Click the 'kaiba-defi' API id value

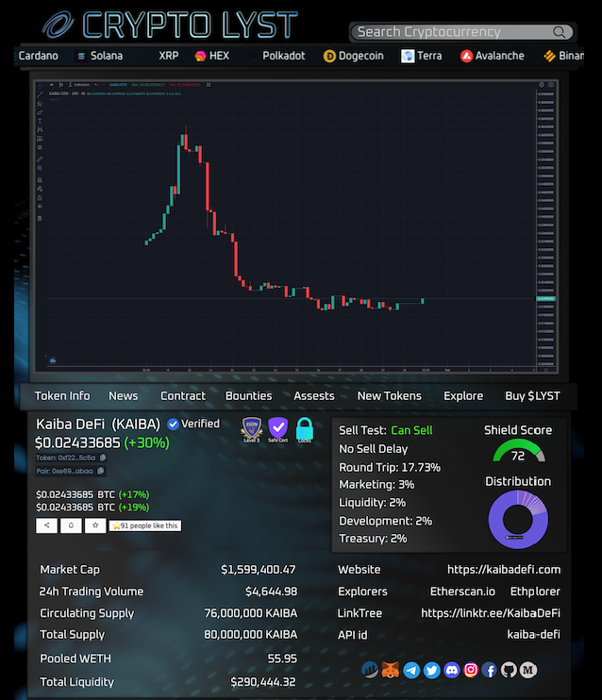[x=533, y=634]
